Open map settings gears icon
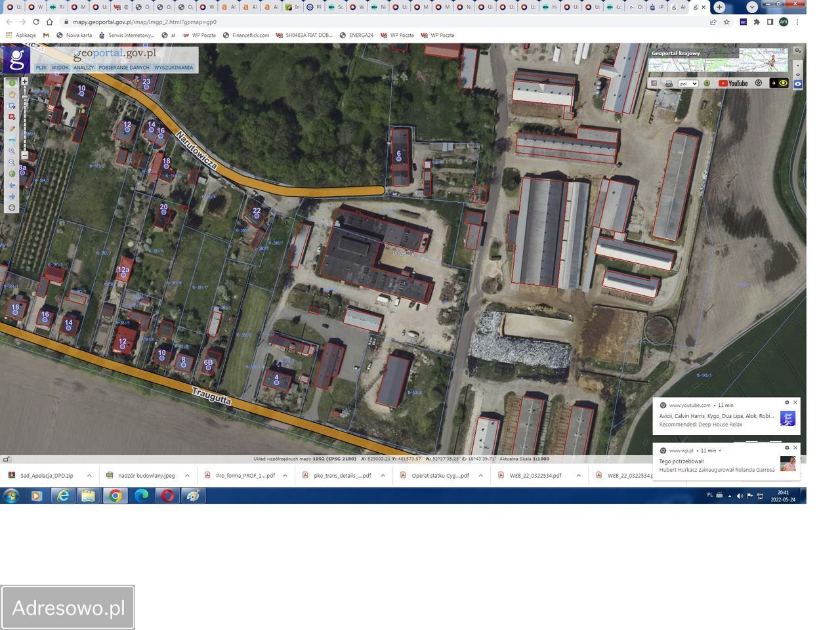 [797, 51]
